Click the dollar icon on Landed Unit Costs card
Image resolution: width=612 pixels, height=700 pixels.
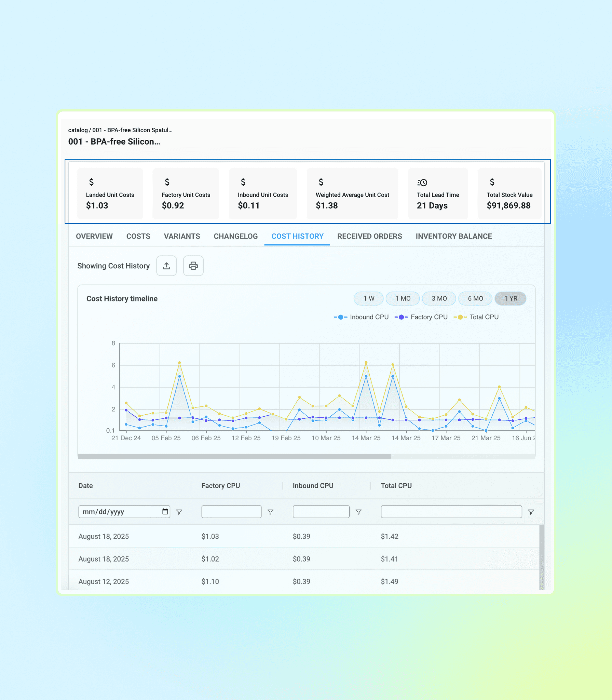point(91,182)
